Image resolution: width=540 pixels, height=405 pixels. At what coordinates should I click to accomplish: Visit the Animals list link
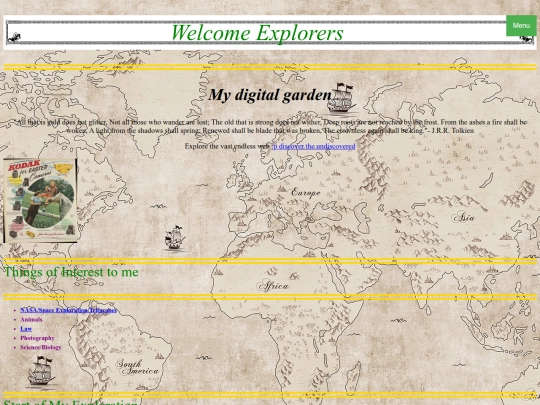[x=31, y=320]
